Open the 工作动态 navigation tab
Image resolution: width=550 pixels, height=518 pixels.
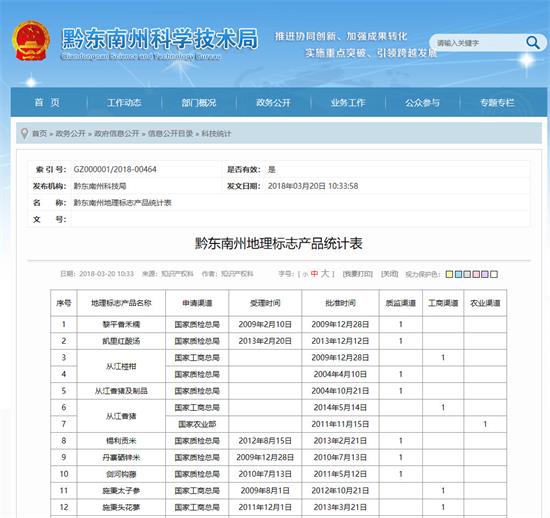(x=124, y=102)
